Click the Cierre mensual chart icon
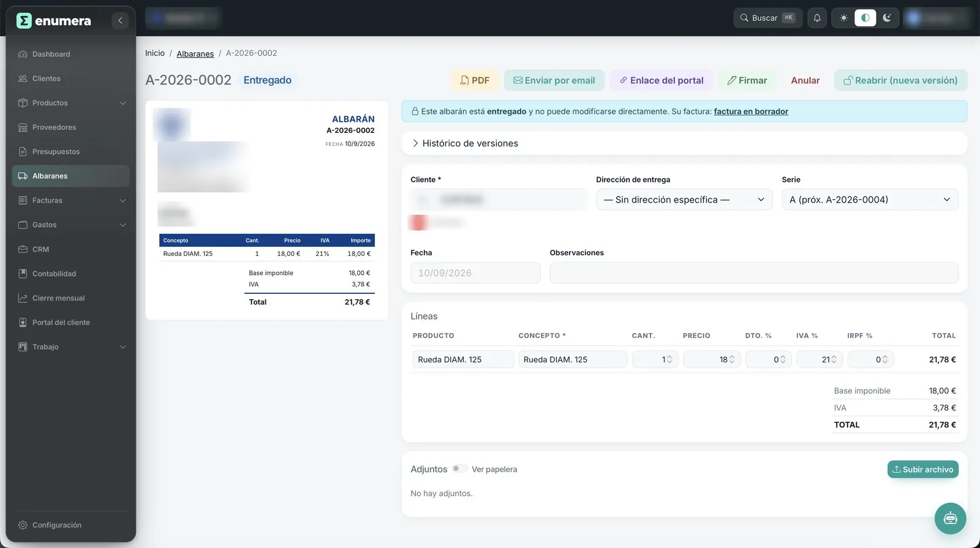This screenshot has height=548, width=980. (23, 298)
